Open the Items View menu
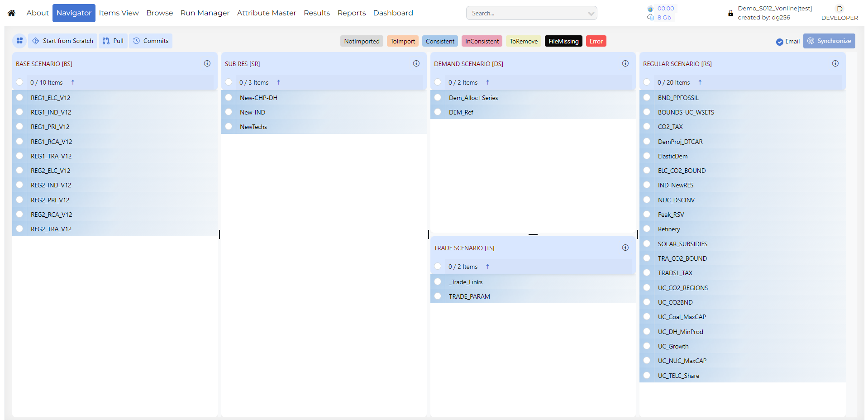 (x=119, y=13)
